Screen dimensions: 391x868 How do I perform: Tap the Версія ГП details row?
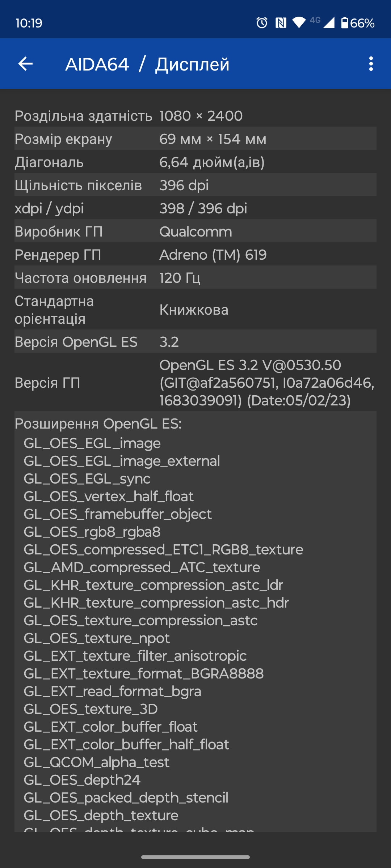pyautogui.click(x=195, y=383)
